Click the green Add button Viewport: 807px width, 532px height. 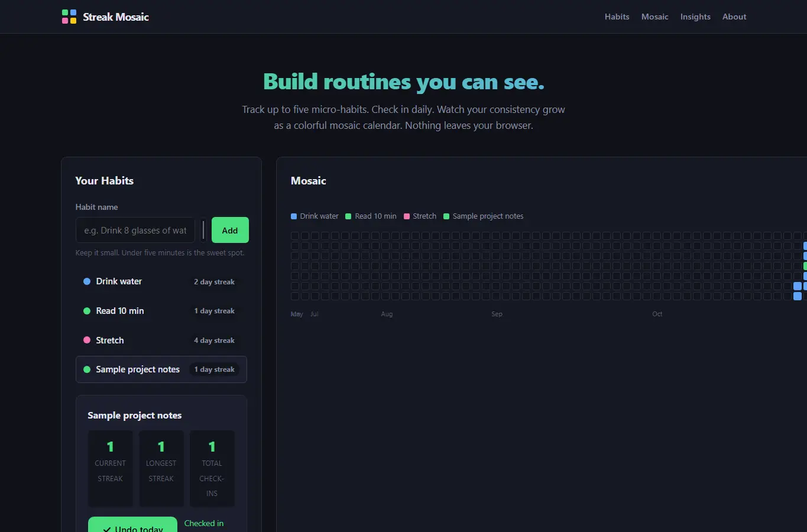(230, 230)
